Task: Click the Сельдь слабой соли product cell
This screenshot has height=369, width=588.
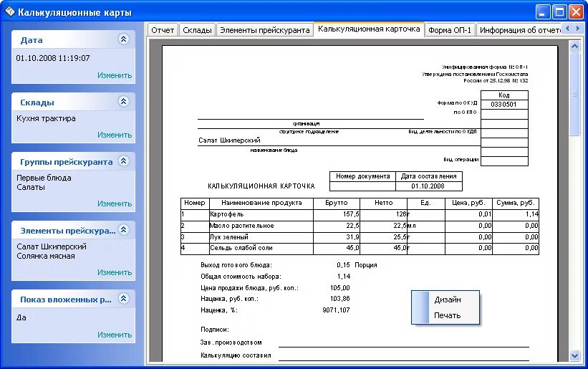Action: [261, 248]
